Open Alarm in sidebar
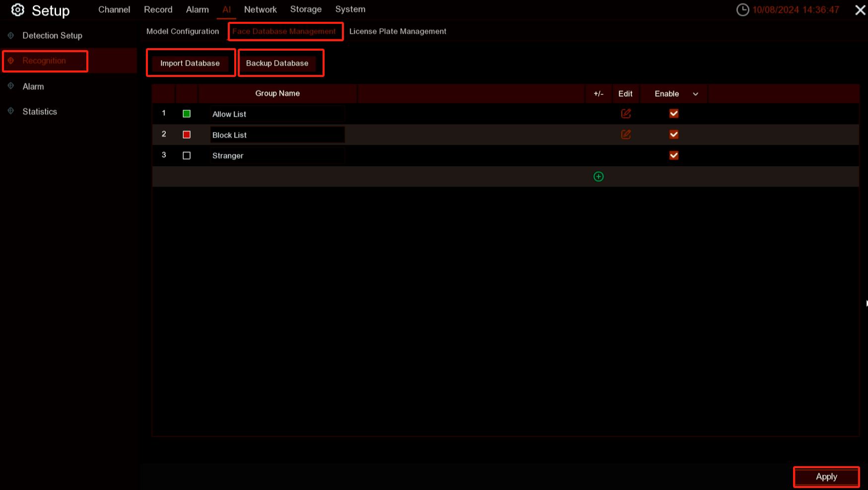The width and height of the screenshot is (868, 490). tap(33, 86)
